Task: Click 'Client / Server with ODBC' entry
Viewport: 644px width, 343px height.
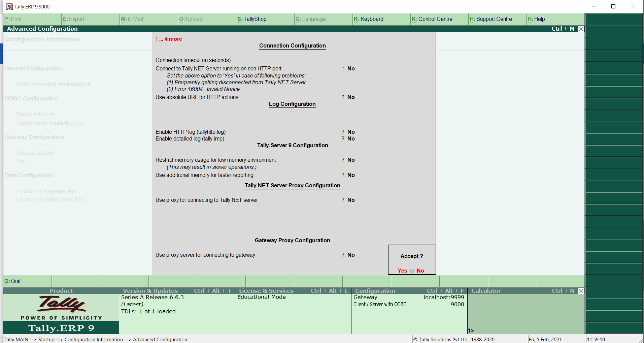Action: point(380,304)
